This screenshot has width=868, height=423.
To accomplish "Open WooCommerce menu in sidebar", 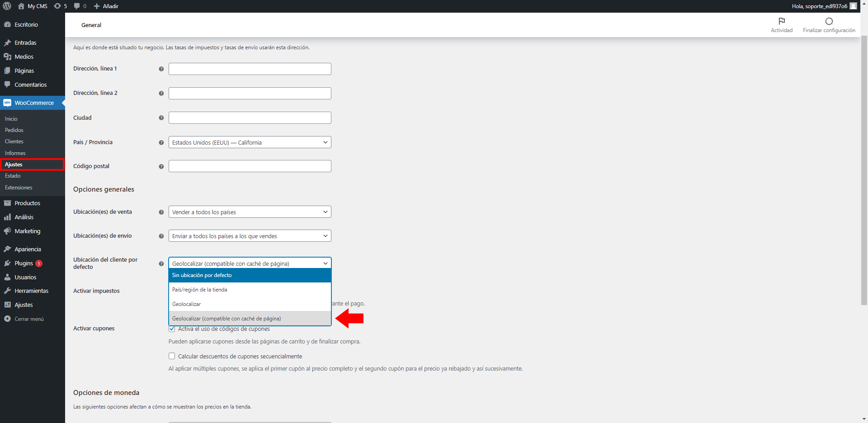I will [x=33, y=103].
